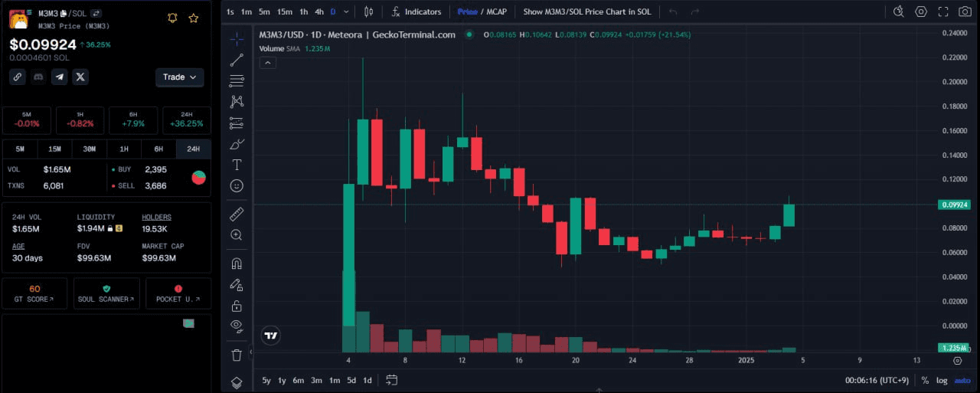Swap the M3M3/SOL pair order
The image size is (980, 393).
[96, 14]
